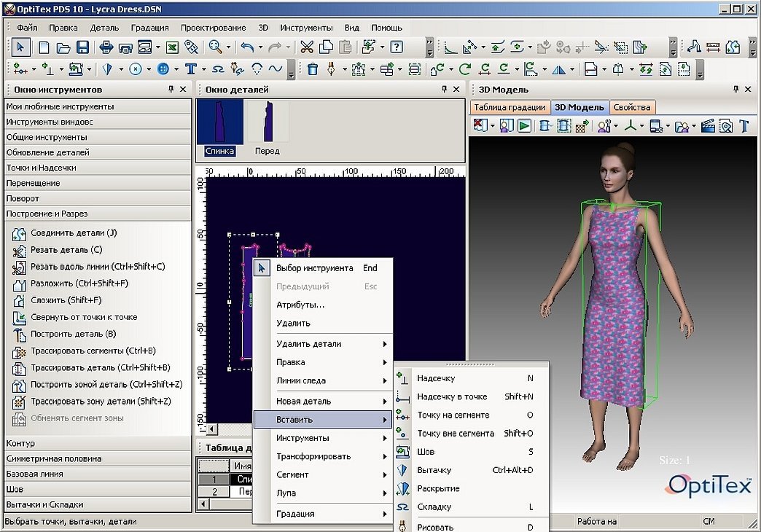Open the Файл menu
Viewport: 761px width, 532px height.
click(x=27, y=28)
